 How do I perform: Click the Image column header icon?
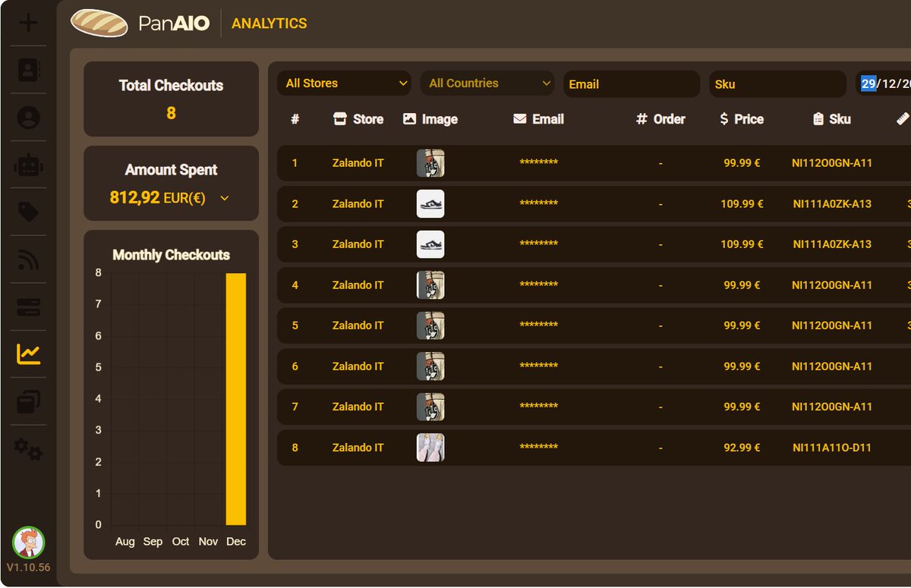pos(409,118)
